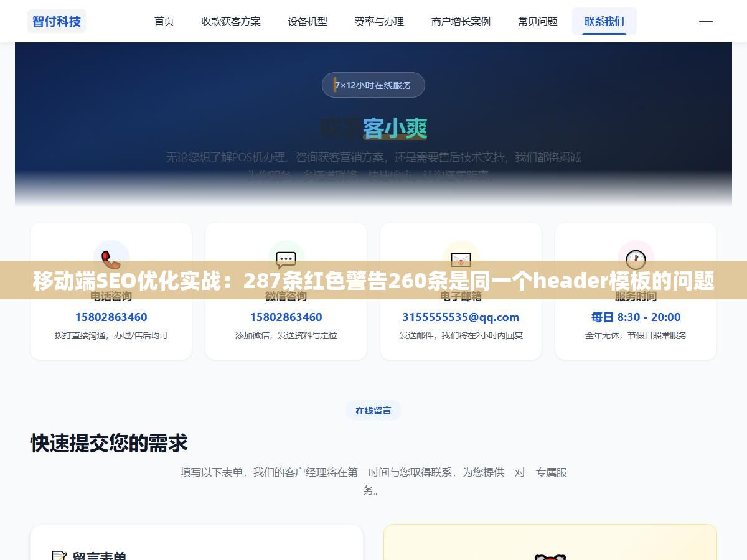Go to 常见问题 section
The width and height of the screenshot is (747, 560).
tap(538, 21)
